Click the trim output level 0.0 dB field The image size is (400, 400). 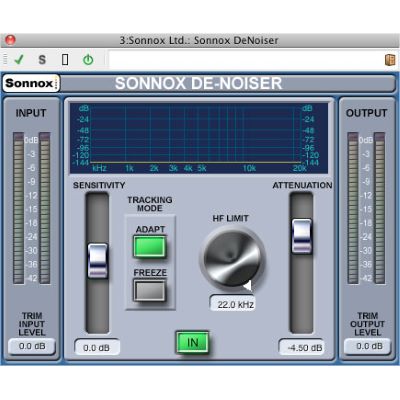point(367,346)
